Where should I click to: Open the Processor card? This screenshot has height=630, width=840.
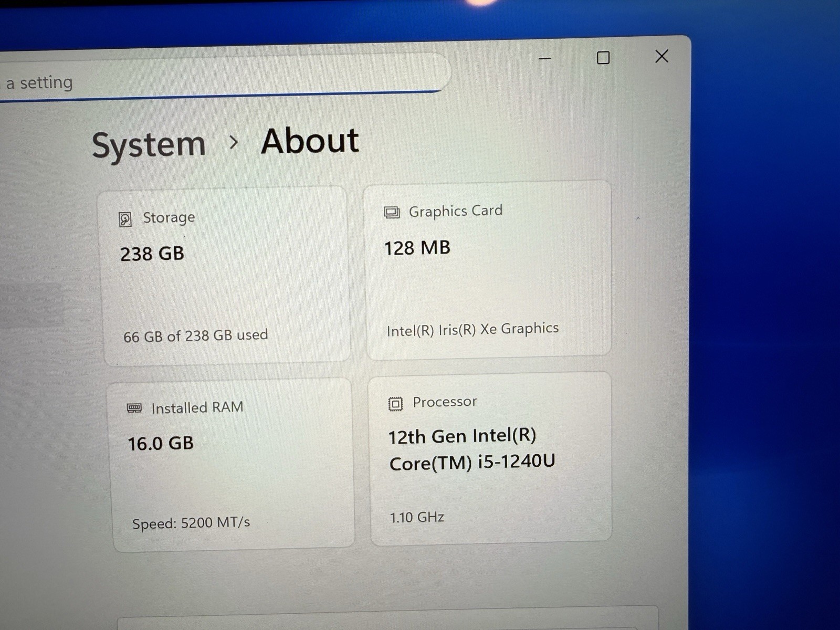point(491,458)
